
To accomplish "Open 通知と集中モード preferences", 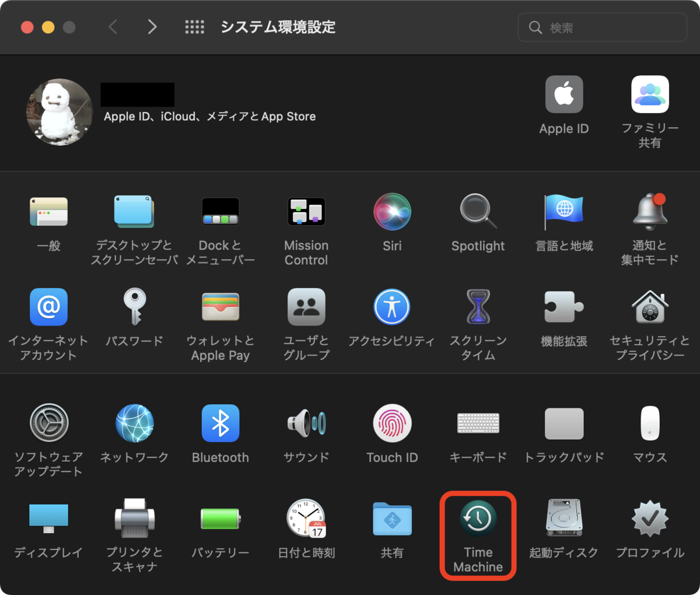I will [650, 212].
